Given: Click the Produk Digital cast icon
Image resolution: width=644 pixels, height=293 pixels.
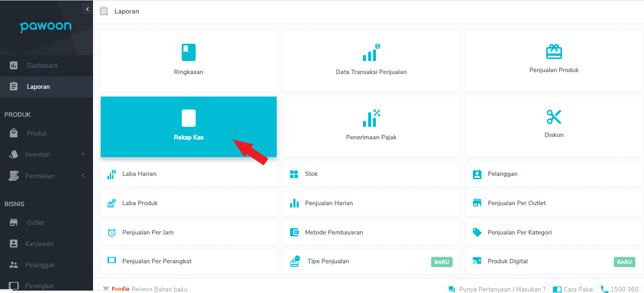Looking at the screenshot, I should 477,261.
